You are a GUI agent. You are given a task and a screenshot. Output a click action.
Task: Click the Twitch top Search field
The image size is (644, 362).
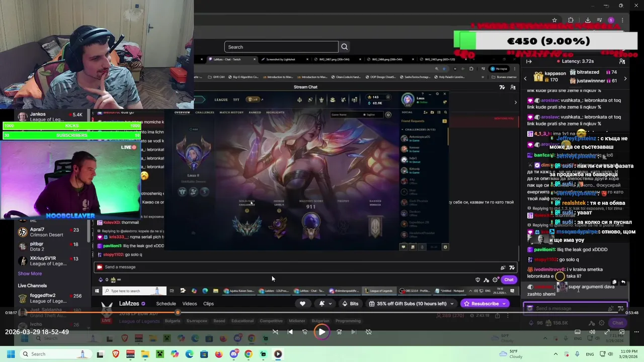click(x=281, y=47)
